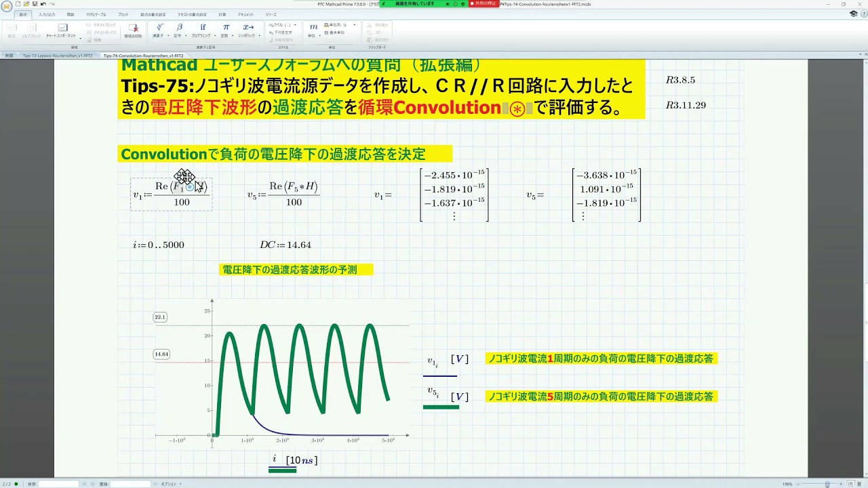Viewport: 868px width, 488px height.
Task: Expand the 定数 dropdown arrow
Action: 233,35
